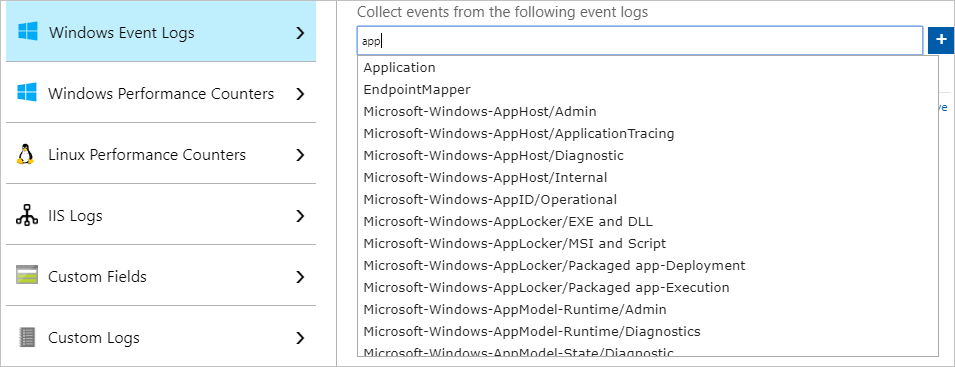Screen dimensions: 955x367
Task: Expand Windows Event Logs chevron
Action: 300,33
